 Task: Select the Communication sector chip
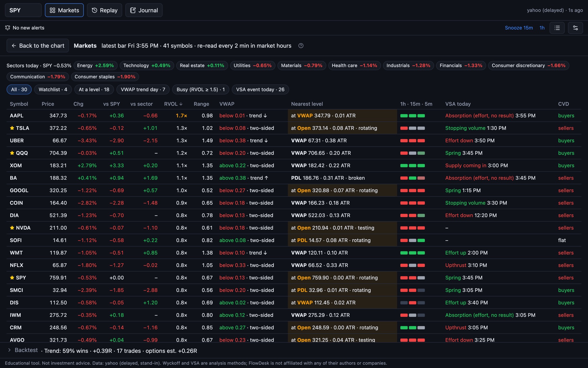click(x=38, y=77)
